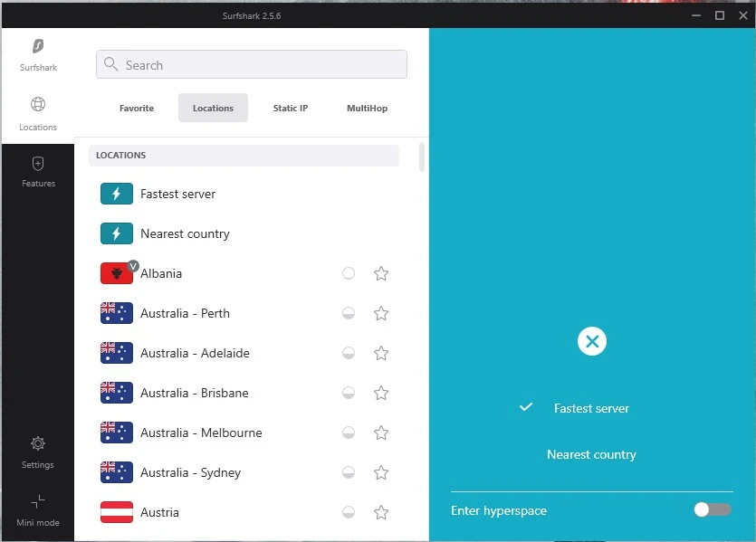Add Australia - Melbourne to favorites
The image size is (756, 542).
tap(381, 433)
